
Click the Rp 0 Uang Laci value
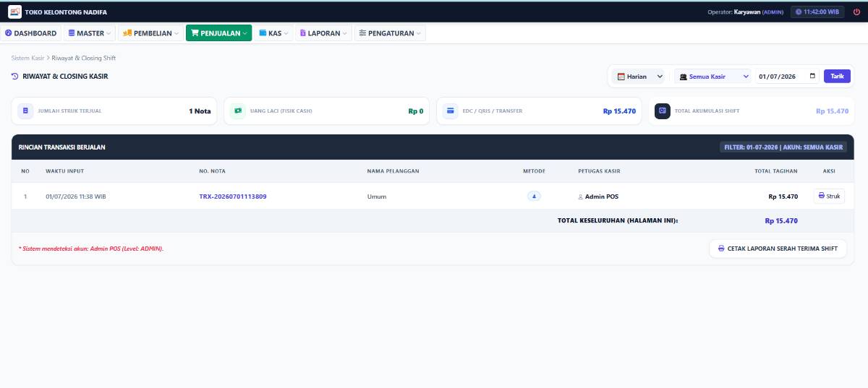[x=415, y=111]
